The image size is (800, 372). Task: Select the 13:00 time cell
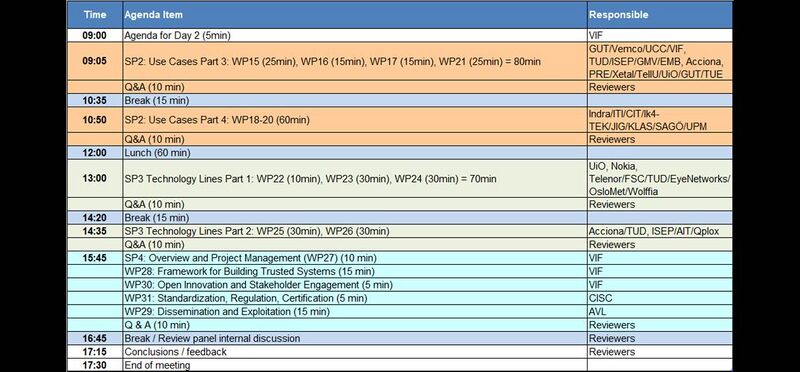[x=95, y=179]
